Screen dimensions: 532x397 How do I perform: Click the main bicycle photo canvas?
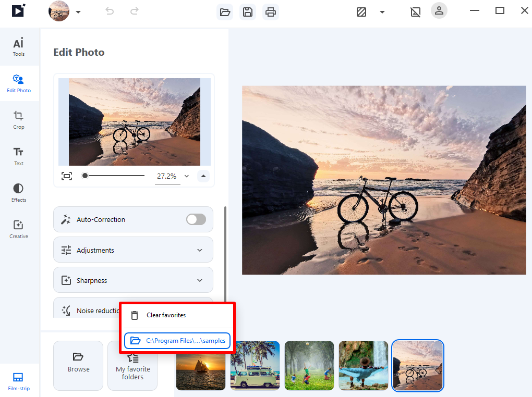click(384, 180)
